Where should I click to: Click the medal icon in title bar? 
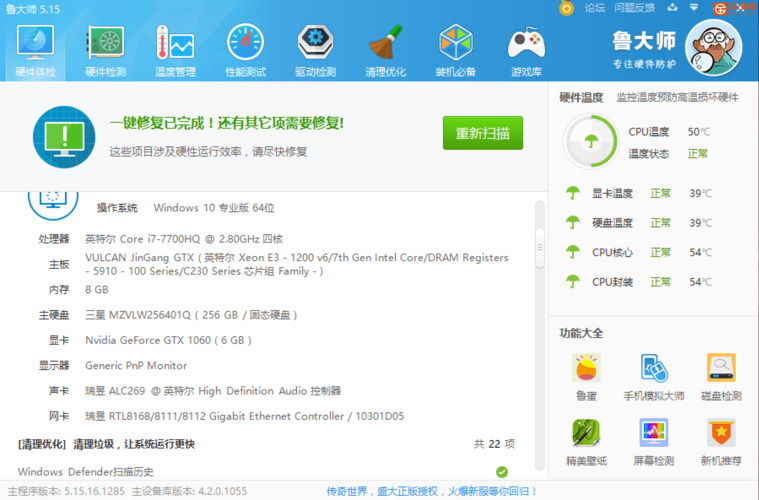tap(566, 8)
